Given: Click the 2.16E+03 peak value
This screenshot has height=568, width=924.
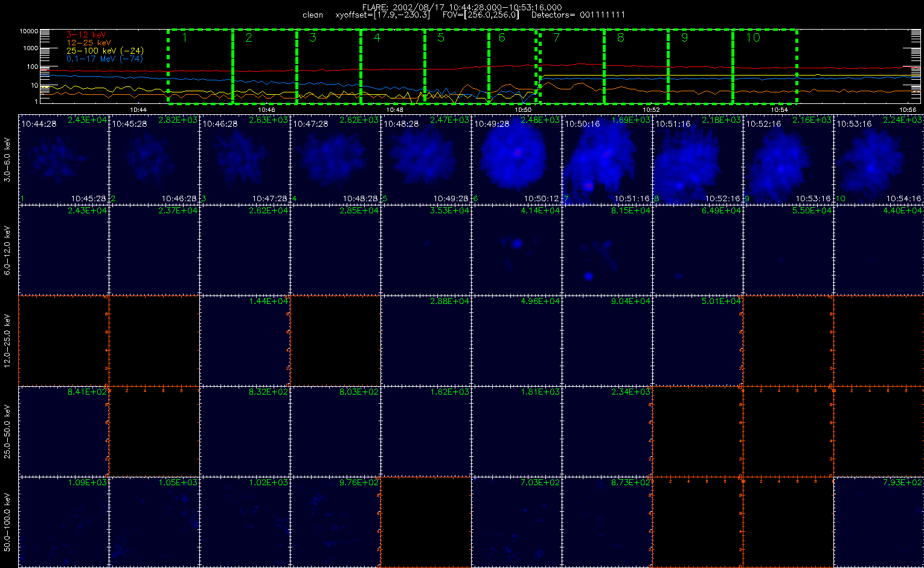Looking at the screenshot, I should point(813,120).
